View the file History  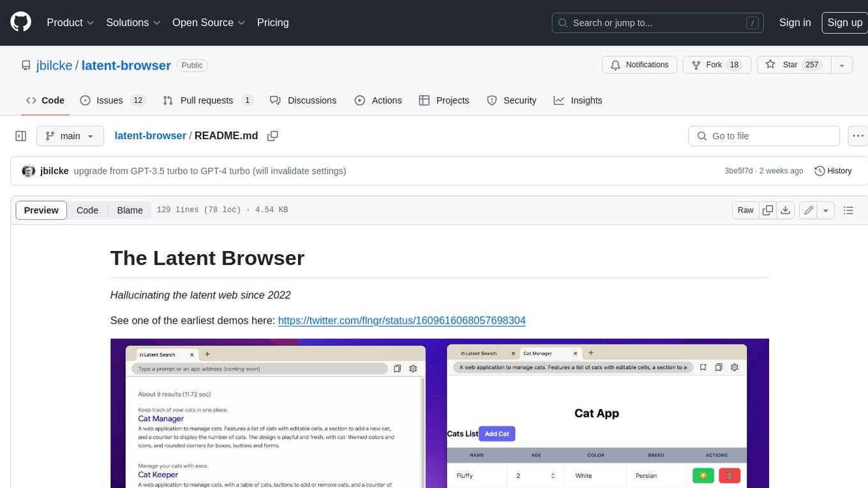834,171
